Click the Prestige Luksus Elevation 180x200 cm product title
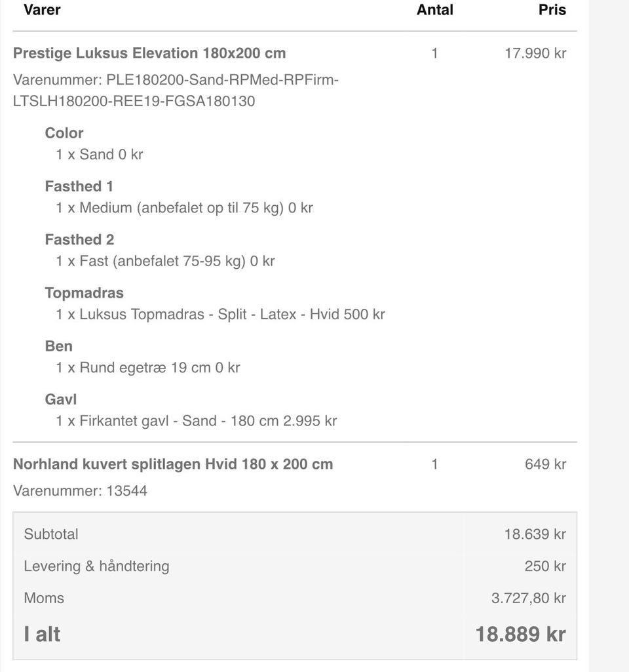This screenshot has width=629, height=672. (149, 53)
